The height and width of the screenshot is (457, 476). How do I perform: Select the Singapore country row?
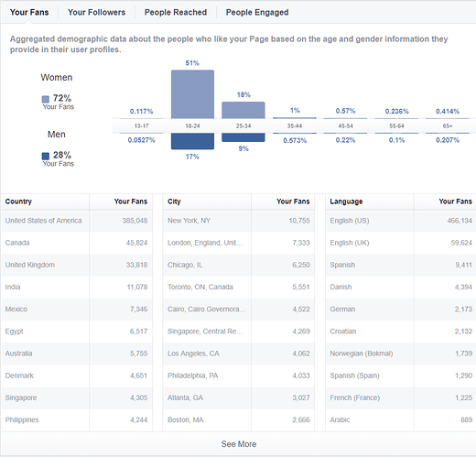coord(77,397)
